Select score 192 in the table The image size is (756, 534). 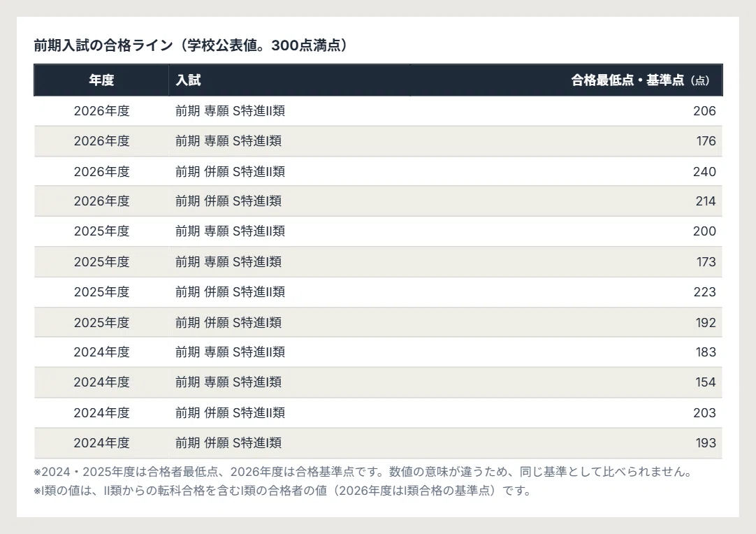tap(706, 323)
